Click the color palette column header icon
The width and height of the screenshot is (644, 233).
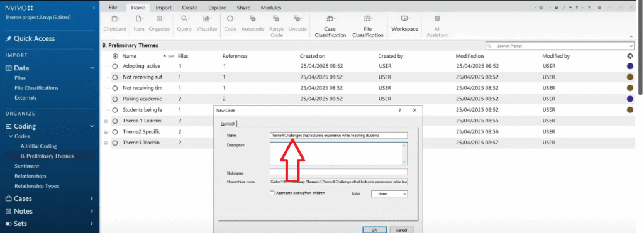click(x=630, y=56)
